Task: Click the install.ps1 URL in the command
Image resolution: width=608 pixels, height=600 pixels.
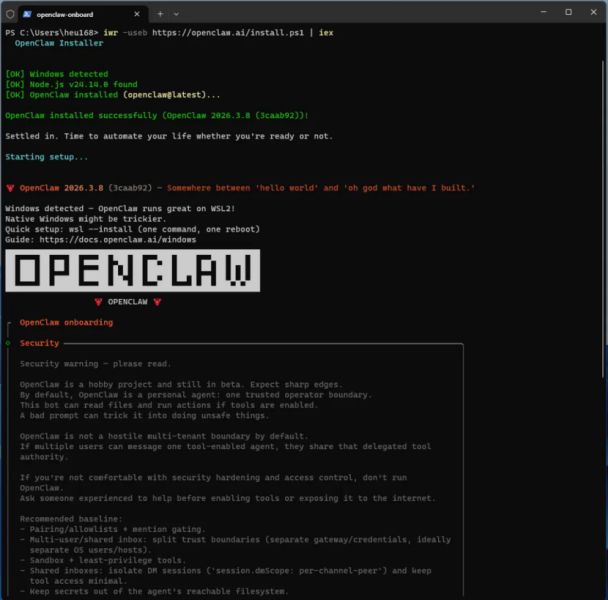Action: click(228, 33)
